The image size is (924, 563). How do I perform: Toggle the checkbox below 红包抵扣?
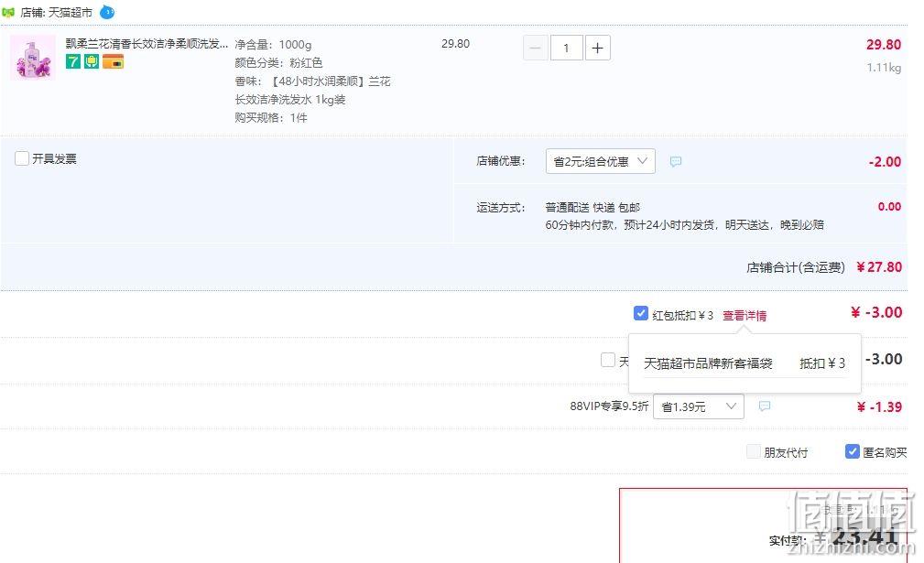click(607, 360)
